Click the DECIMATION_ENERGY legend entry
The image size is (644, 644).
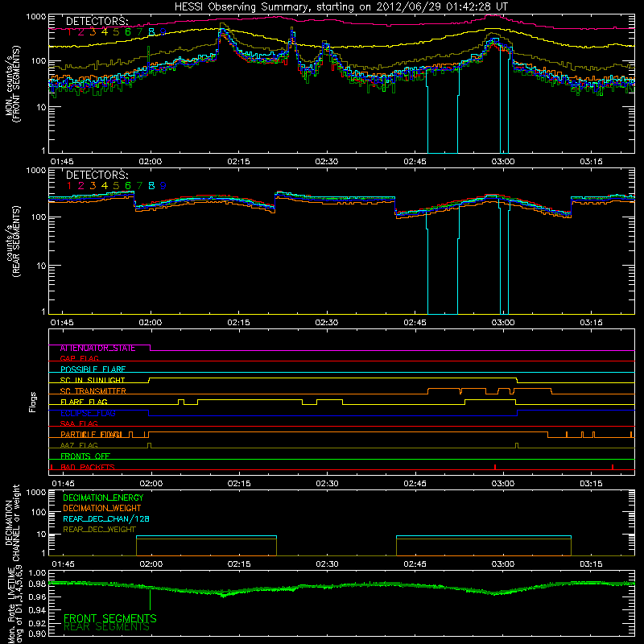point(103,497)
